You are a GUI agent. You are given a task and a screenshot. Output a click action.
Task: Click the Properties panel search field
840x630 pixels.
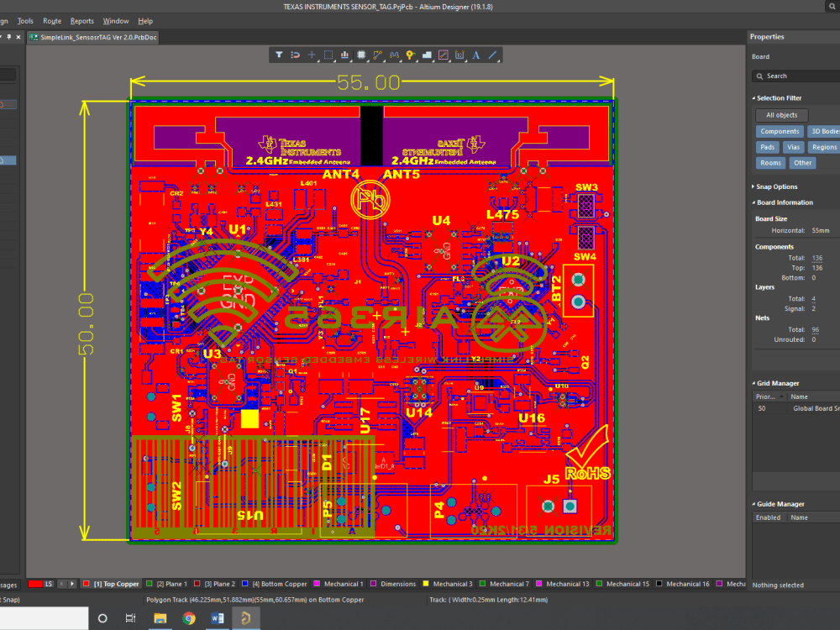point(795,76)
